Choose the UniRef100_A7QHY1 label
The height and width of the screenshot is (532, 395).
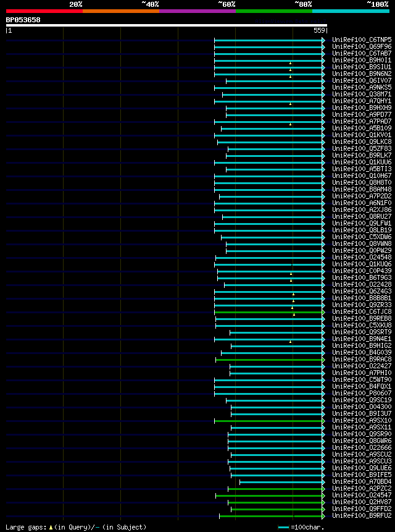click(x=362, y=101)
